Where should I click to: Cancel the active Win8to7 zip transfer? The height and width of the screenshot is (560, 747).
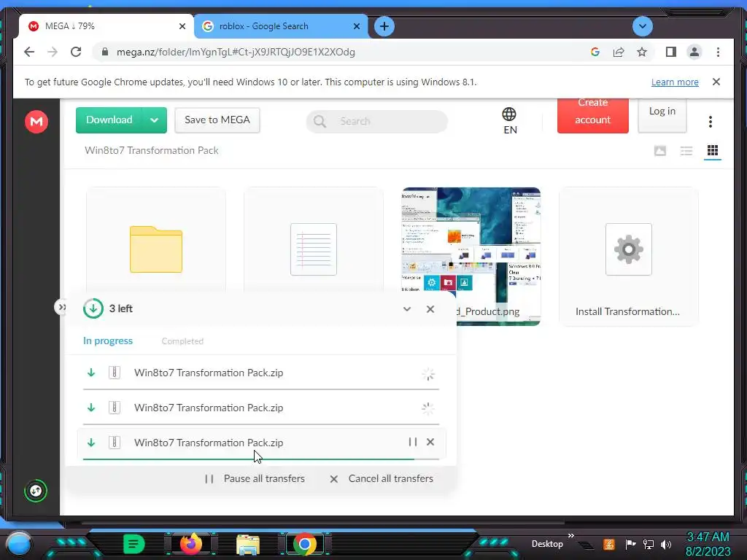coord(430,442)
